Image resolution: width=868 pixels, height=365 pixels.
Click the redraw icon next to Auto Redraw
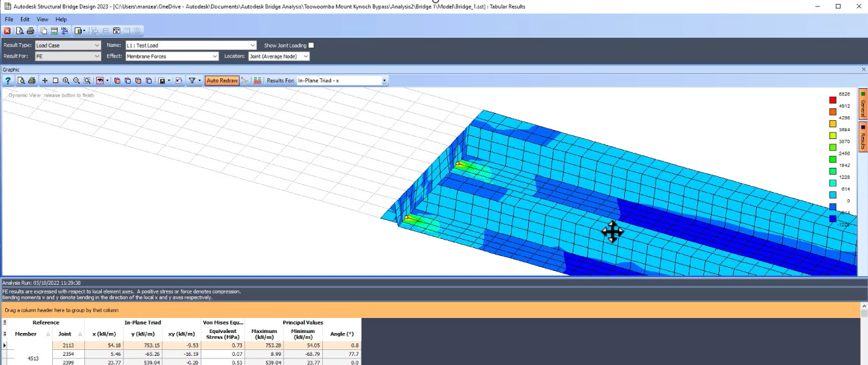point(244,80)
